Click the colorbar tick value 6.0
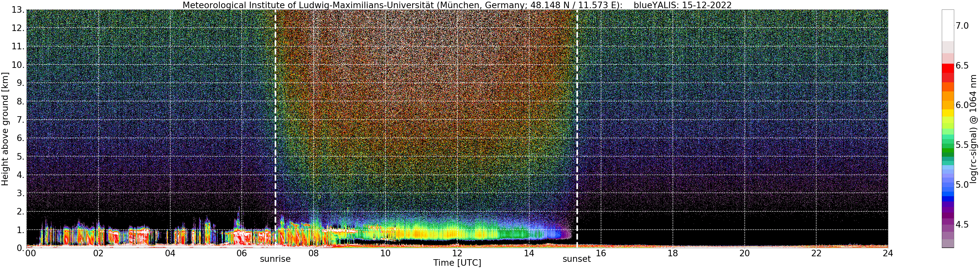The height and width of the screenshot is (269, 980). click(962, 105)
